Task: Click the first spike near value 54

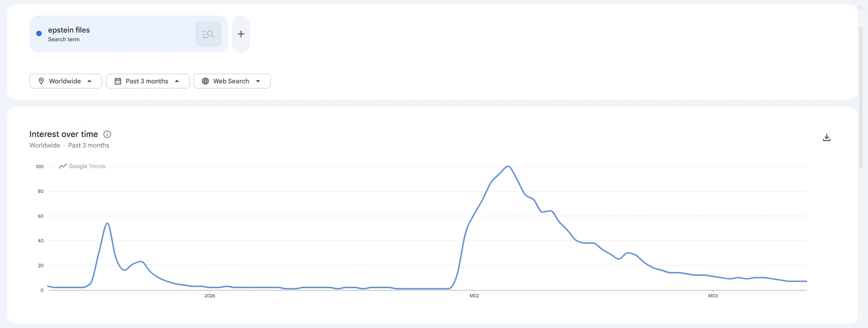Action: 107,224
